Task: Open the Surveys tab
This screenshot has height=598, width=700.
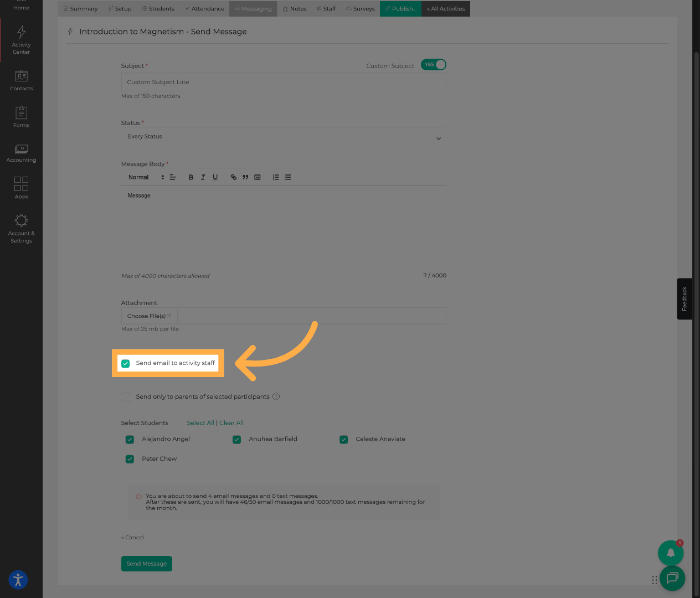Action: [361, 9]
